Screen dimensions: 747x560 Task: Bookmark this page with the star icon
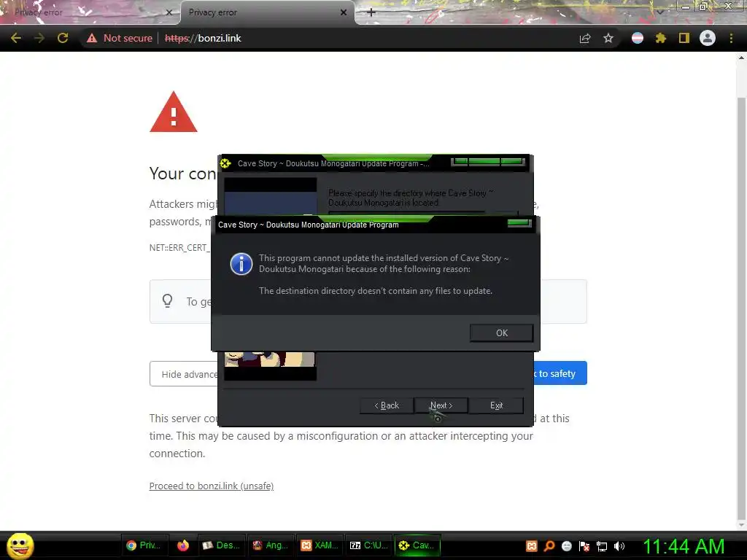click(608, 38)
